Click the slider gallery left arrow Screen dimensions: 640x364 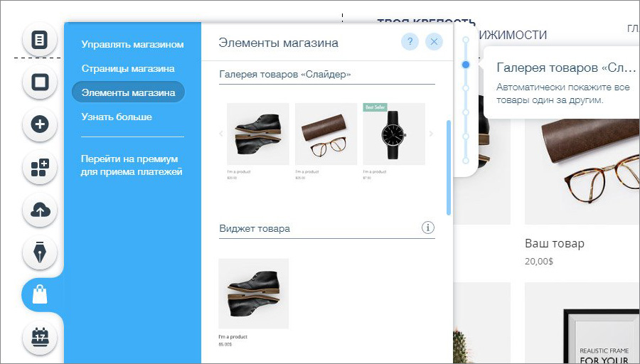point(221,134)
